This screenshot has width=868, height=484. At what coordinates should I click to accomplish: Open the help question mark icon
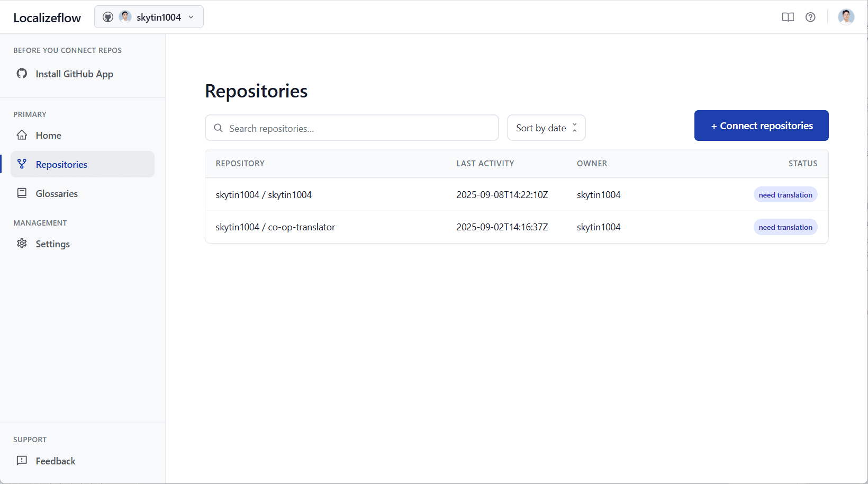(810, 17)
